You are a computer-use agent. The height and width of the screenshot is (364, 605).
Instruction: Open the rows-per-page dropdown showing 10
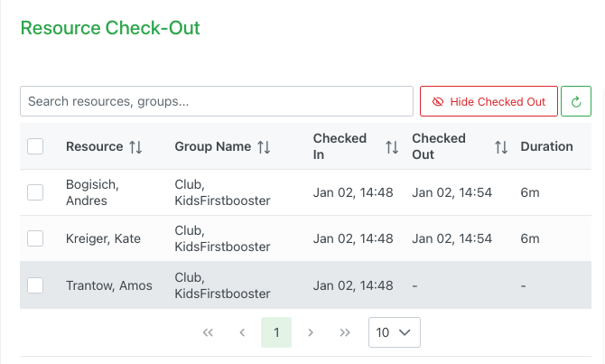click(x=394, y=332)
